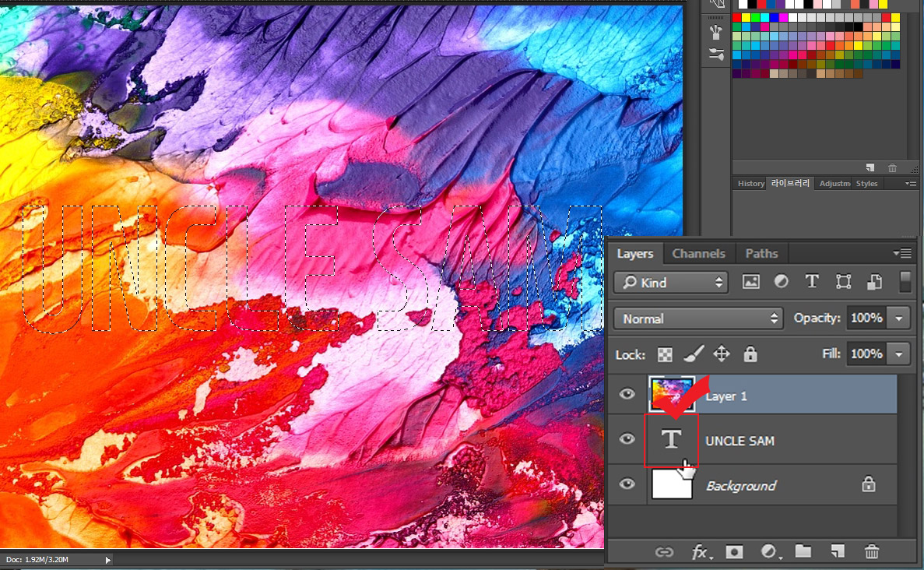924x570 pixels.
Task: Hide Layer 1 with its eye icon
Action: point(627,394)
